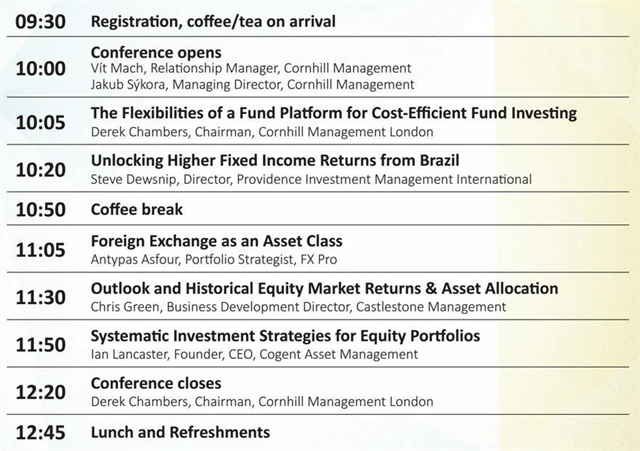The width and height of the screenshot is (640, 451).
Task: Select 'Registration, coffee/tea on arrival' title
Action: [x=213, y=21]
